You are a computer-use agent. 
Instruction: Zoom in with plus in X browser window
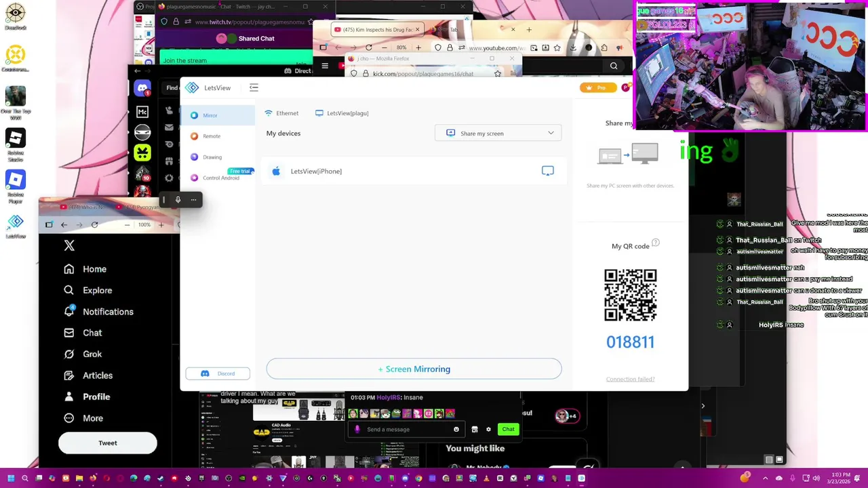click(161, 224)
